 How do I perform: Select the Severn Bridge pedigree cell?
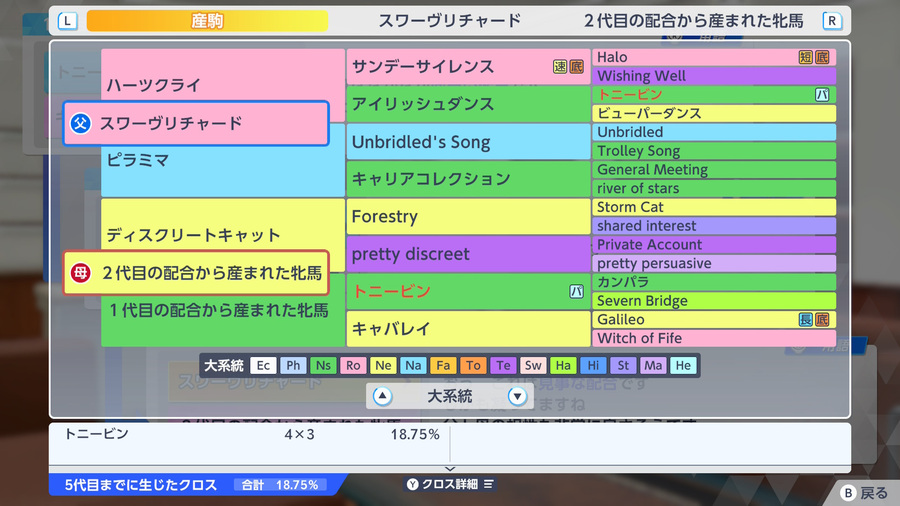pos(714,301)
